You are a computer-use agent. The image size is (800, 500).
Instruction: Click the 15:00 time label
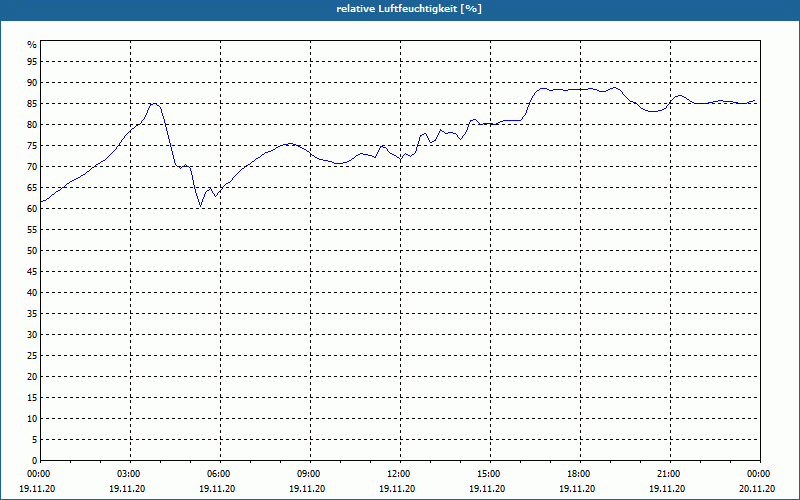pyautogui.click(x=490, y=474)
